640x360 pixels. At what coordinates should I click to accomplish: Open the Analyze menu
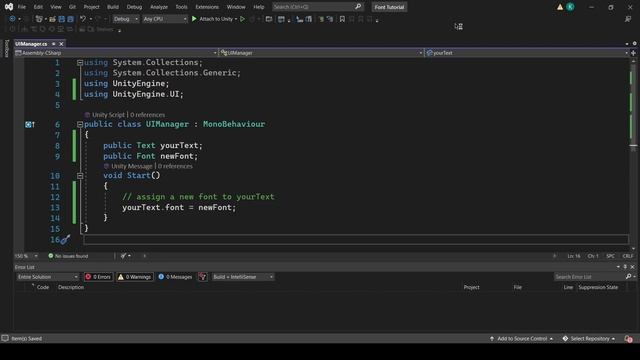point(159,7)
